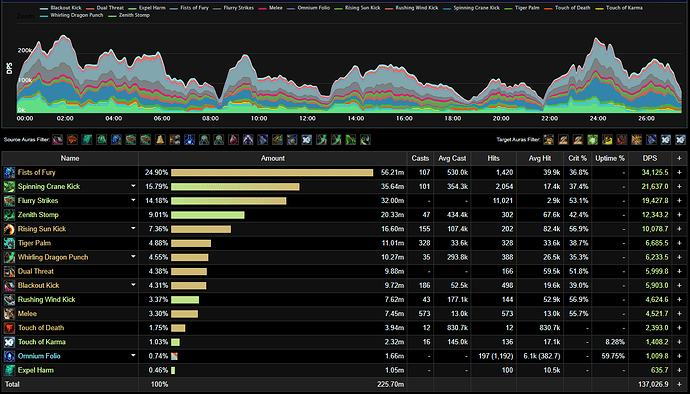Click the plus button in Fists of Fury row
The image size is (690, 394).
679,173
